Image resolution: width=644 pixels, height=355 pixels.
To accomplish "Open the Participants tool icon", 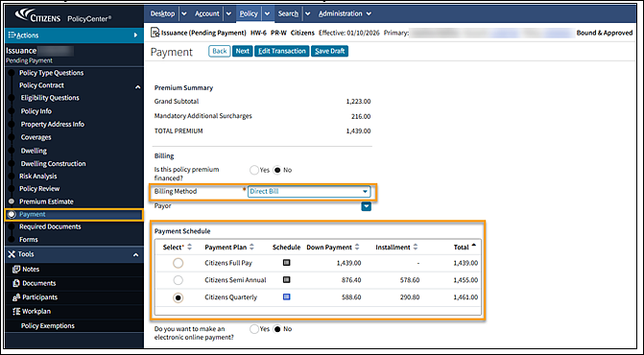I will (x=16, y=297).
